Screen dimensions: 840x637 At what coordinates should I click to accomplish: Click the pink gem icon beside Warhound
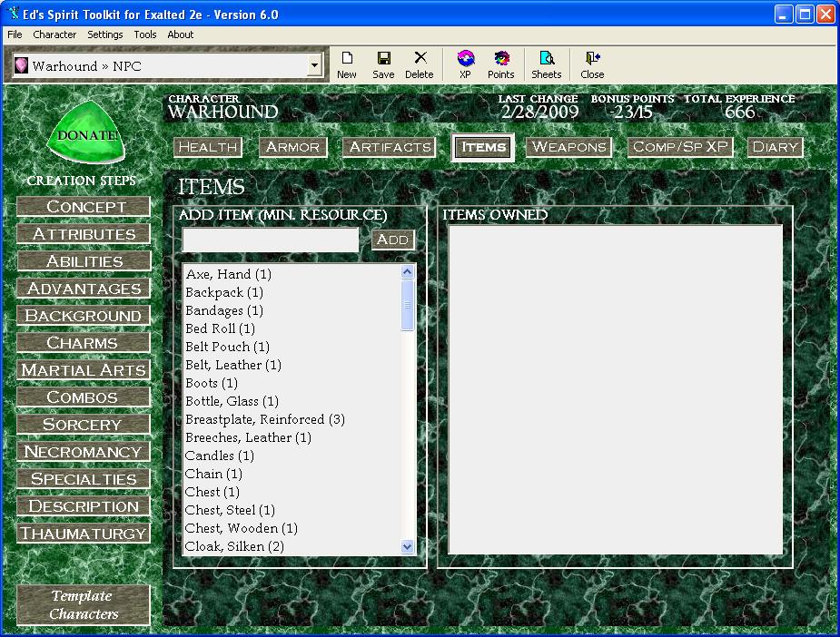[21, 65]
